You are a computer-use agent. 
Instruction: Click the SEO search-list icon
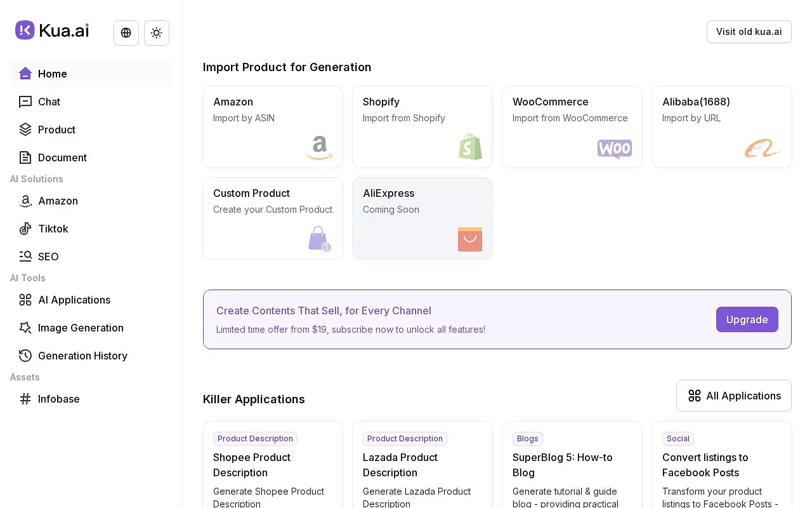click(25, 257)
